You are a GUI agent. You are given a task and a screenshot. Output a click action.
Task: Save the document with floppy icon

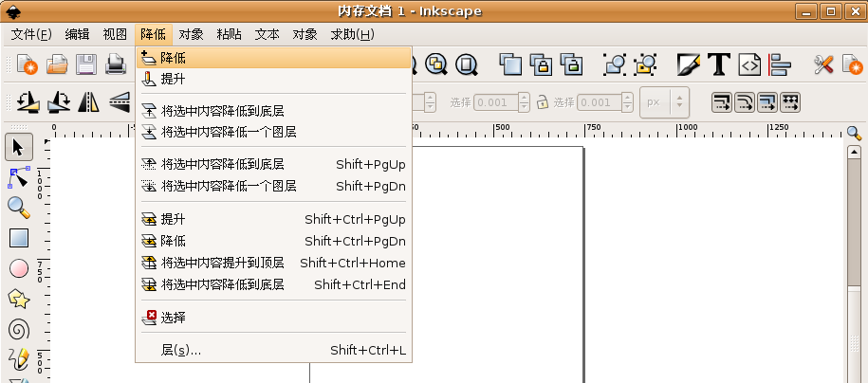[x=86, y=64]
